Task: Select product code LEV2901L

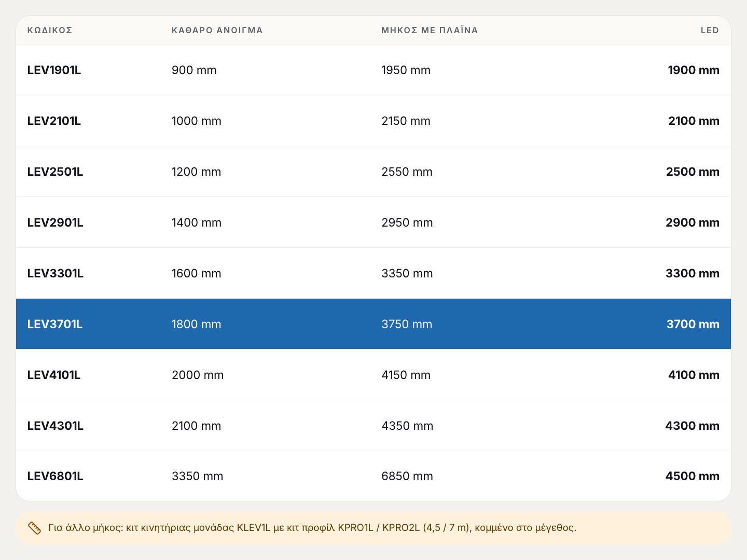Action: 56,222
